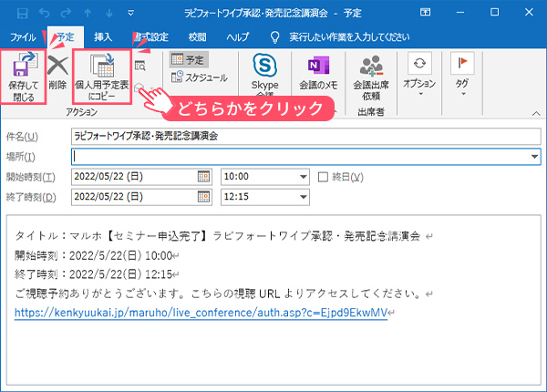
Task: Open the end time 12:15 dropdown
Action: 304,197
